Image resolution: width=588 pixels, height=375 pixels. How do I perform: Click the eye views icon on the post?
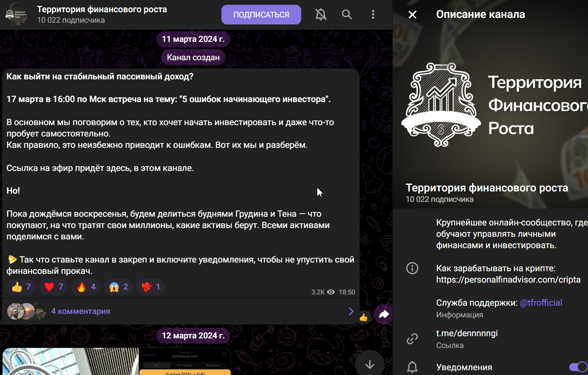click(x=331, y=292)
